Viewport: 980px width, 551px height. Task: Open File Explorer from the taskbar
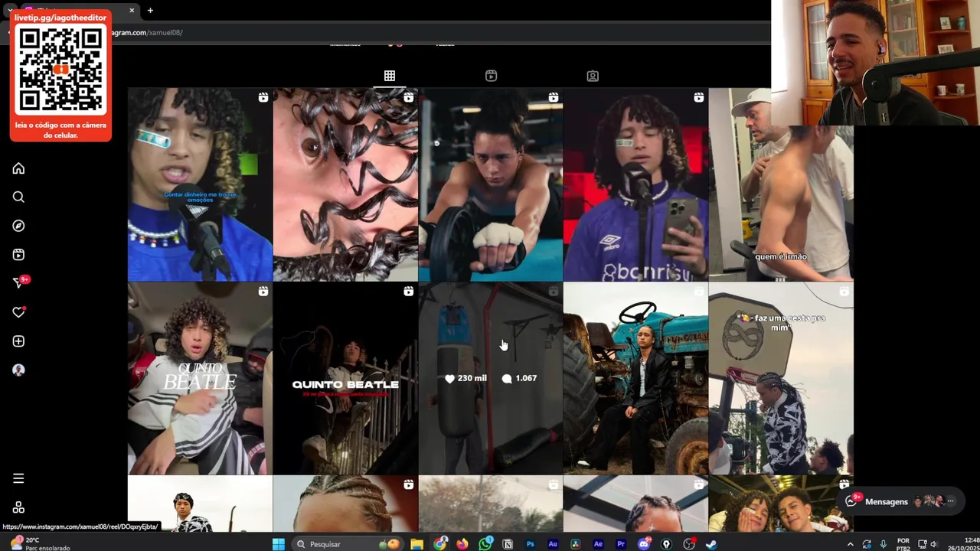pyautogui.click(x=416, y=544)
